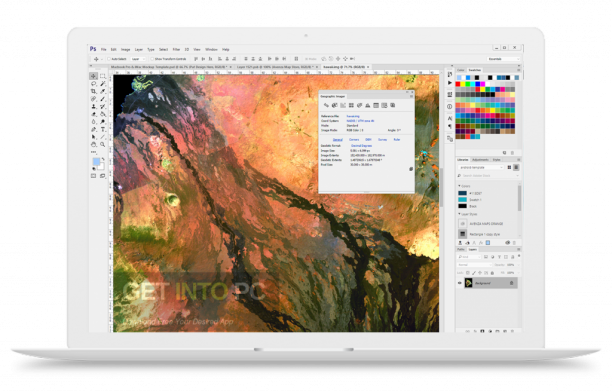Select the Clone Stamp tool
The height and width of the screenshot is (392, 612).
coord(93,107)
